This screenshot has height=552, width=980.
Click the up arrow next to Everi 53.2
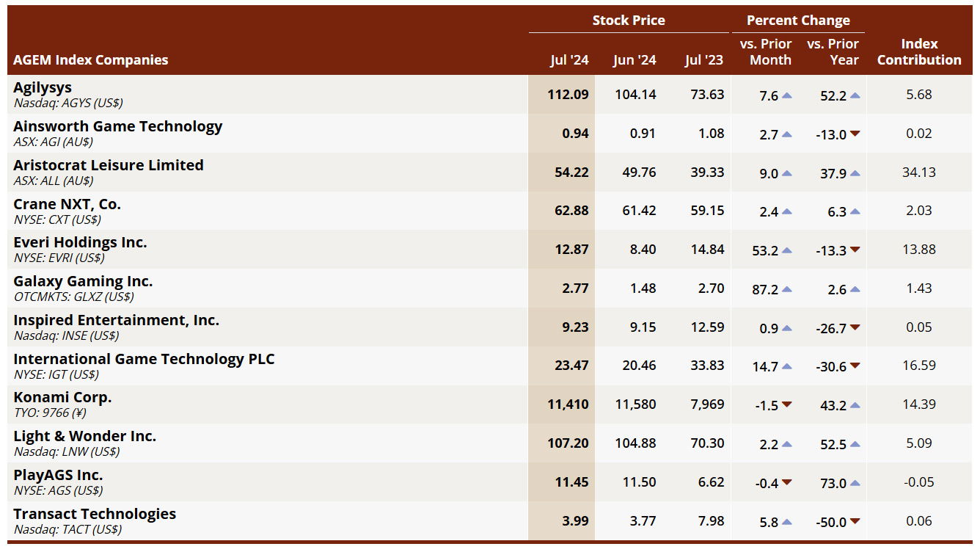coord(786,250)
